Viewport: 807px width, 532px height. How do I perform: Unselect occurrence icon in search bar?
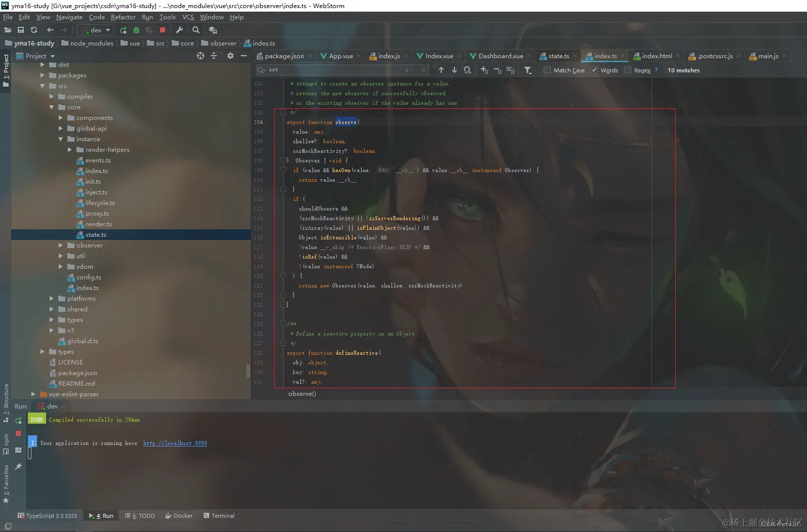[x=497, y=70]
